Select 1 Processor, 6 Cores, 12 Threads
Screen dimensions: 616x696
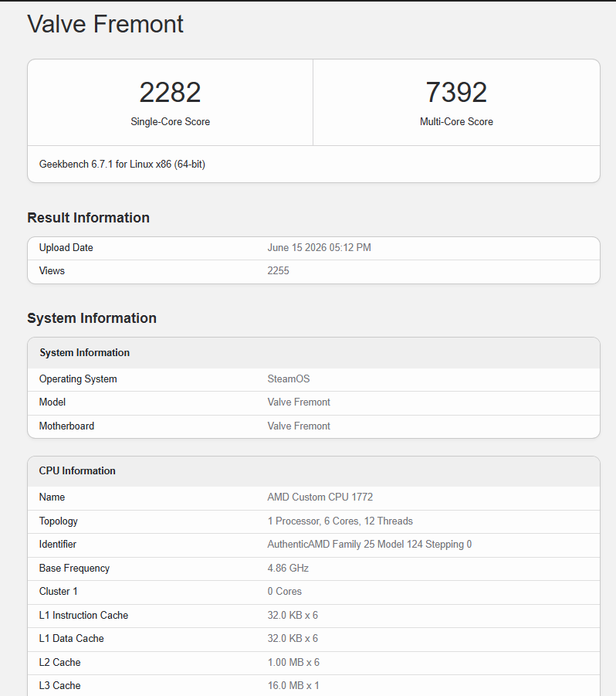click(340, 521)
